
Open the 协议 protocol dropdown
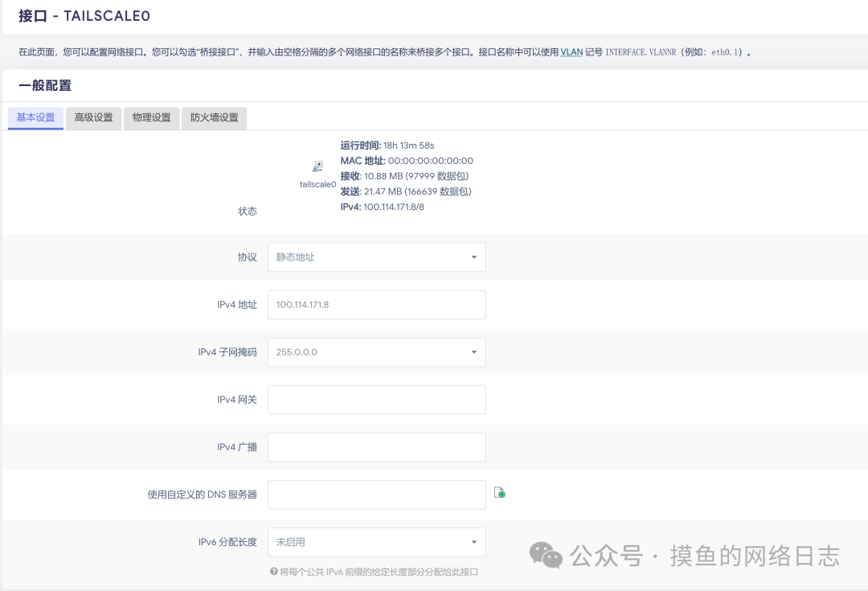click(376, 257)
